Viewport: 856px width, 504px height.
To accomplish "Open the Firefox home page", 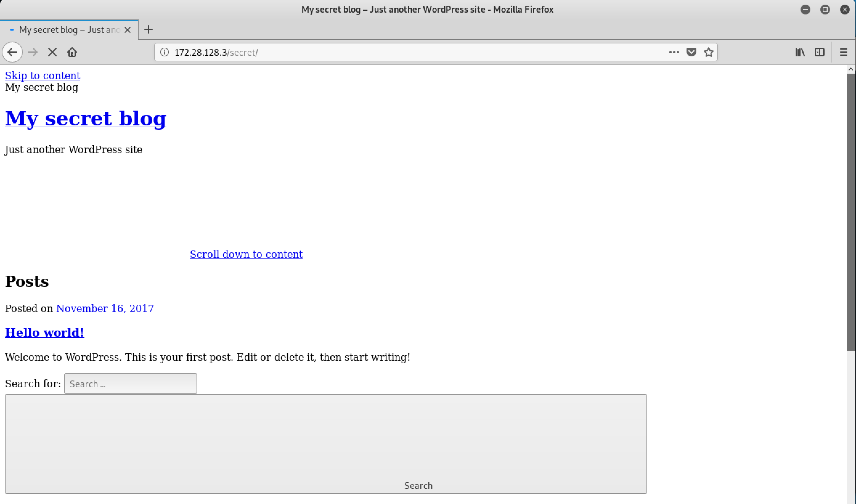I will (72, 52).
